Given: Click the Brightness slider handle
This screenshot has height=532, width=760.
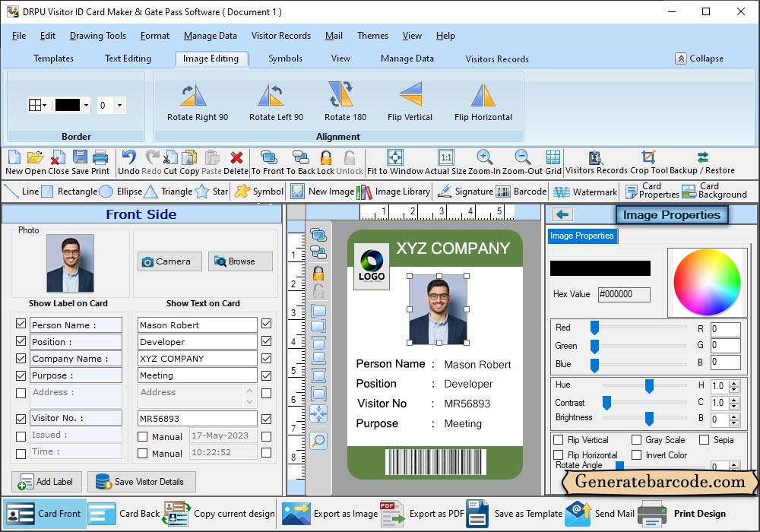Looking at the screenshot, I should coord(649,419).
